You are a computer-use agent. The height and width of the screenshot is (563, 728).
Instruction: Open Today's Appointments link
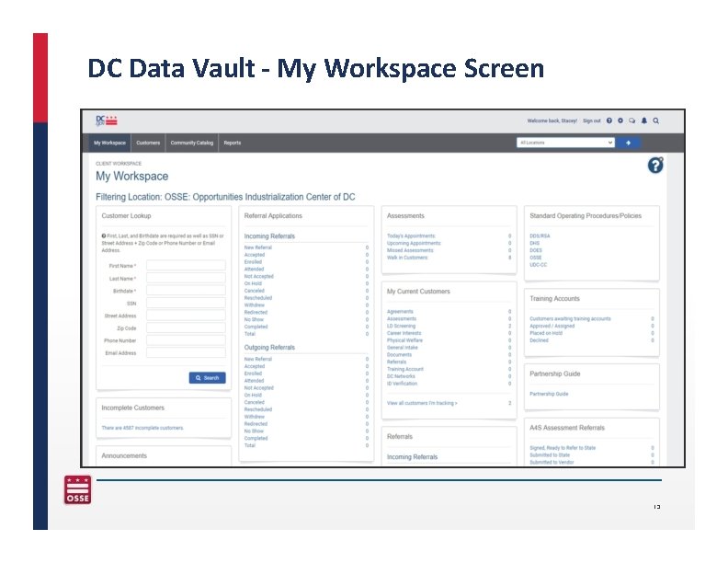tap(412, 236)
